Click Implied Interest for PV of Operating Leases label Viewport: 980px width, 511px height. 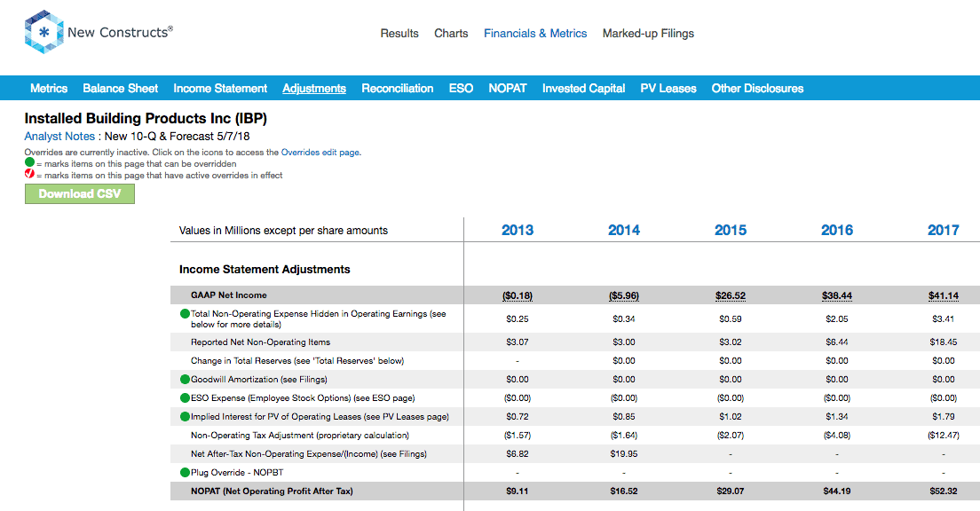coord(320,417)
